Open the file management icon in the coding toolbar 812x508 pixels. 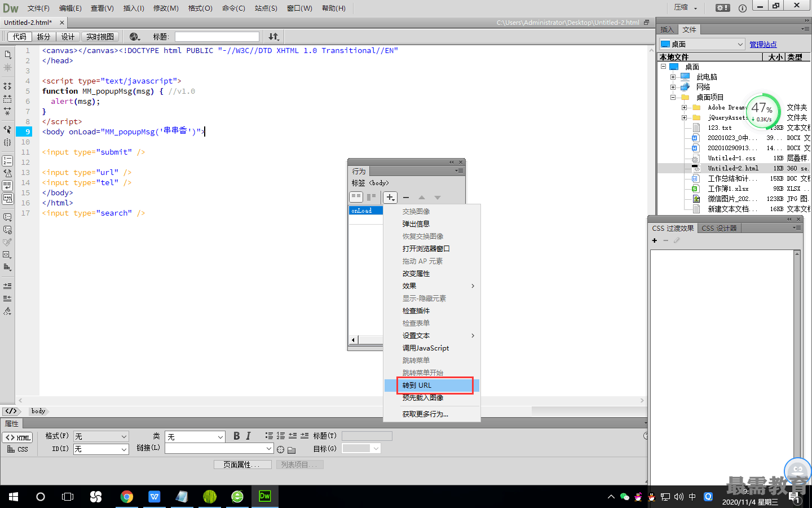[7, 55]
